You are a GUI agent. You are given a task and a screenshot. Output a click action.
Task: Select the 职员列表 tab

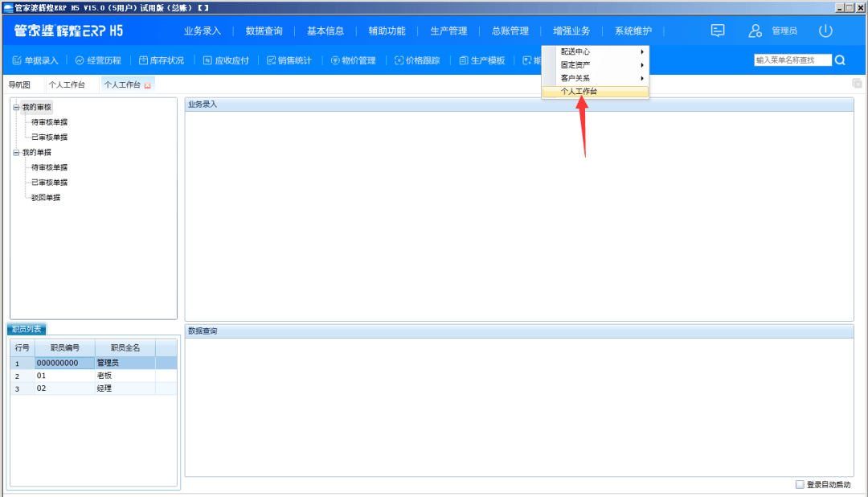(x=27, y=329)
